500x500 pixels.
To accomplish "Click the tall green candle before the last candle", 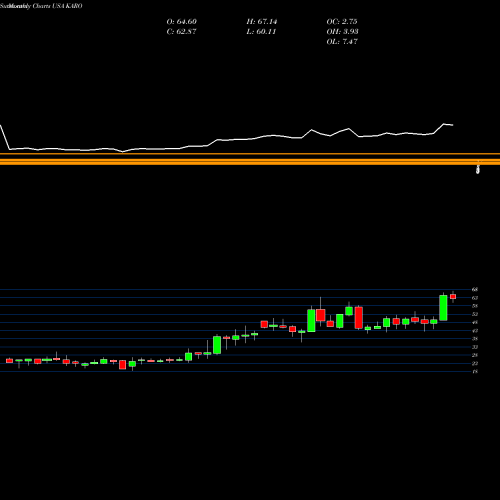I will pyautogui.click(x=443, y=308).
